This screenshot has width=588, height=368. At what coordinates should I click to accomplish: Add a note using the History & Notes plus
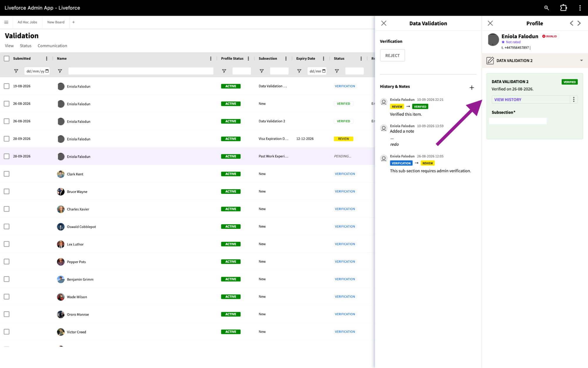click(472, 88)
